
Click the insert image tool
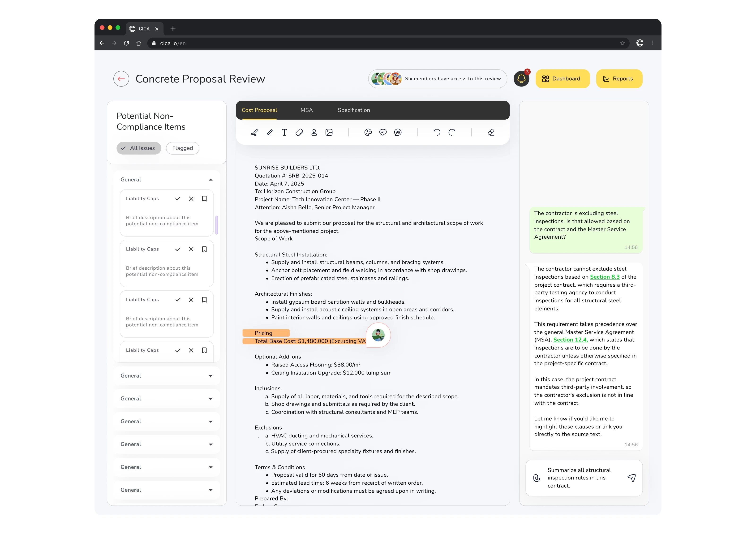coord(329,132)
